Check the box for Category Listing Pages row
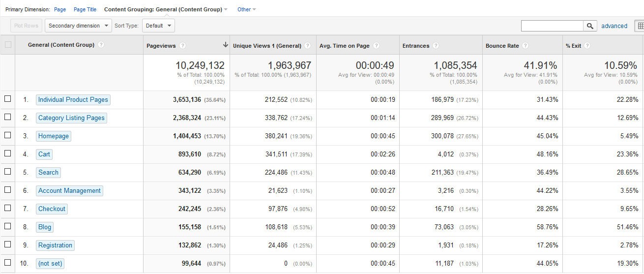The height and width of the screenshot is (274, 644). (7, 117)
